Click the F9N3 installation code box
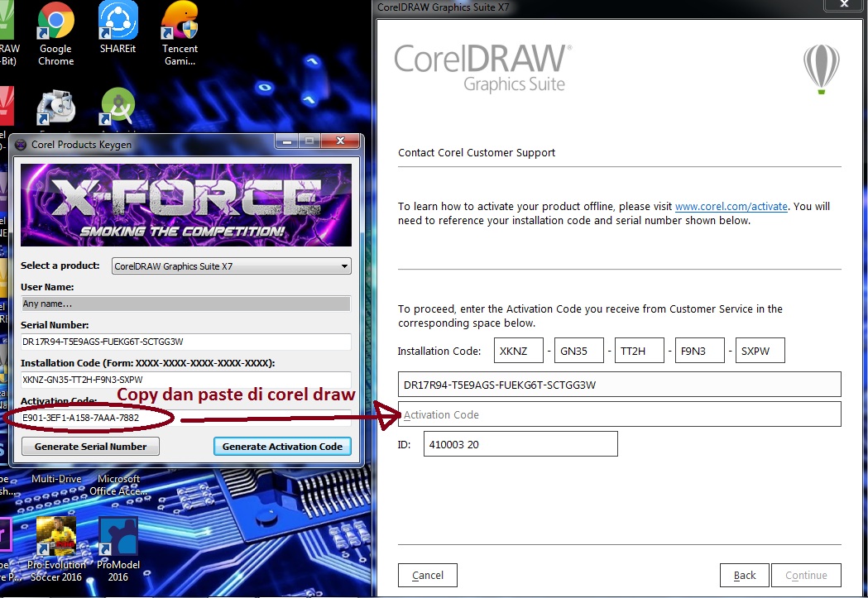This screenshot has width=868, height=598. (700, 351)
